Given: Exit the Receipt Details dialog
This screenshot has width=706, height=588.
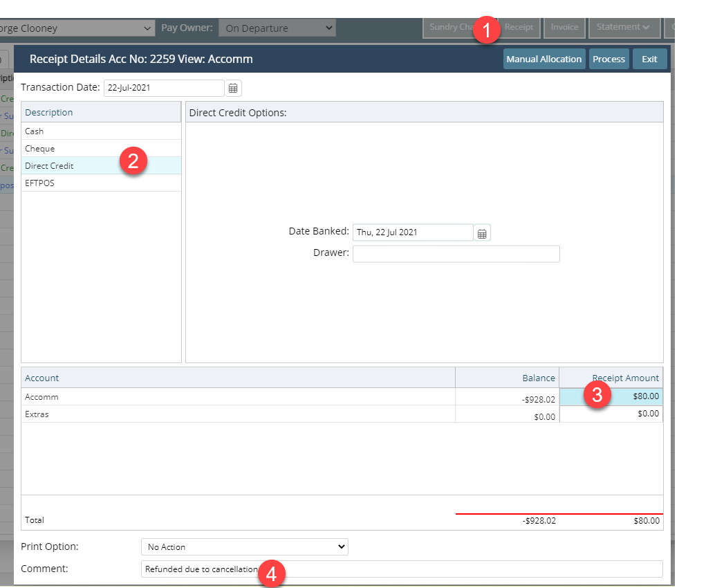Looking at the screenshot, I should (x=649, y=59).
